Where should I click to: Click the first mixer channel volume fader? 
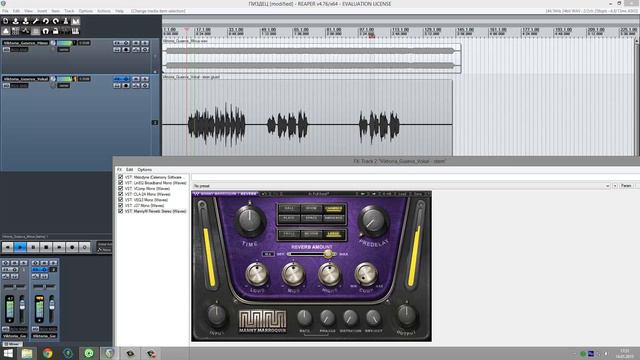pyautogui.click(x=22, y=304)
